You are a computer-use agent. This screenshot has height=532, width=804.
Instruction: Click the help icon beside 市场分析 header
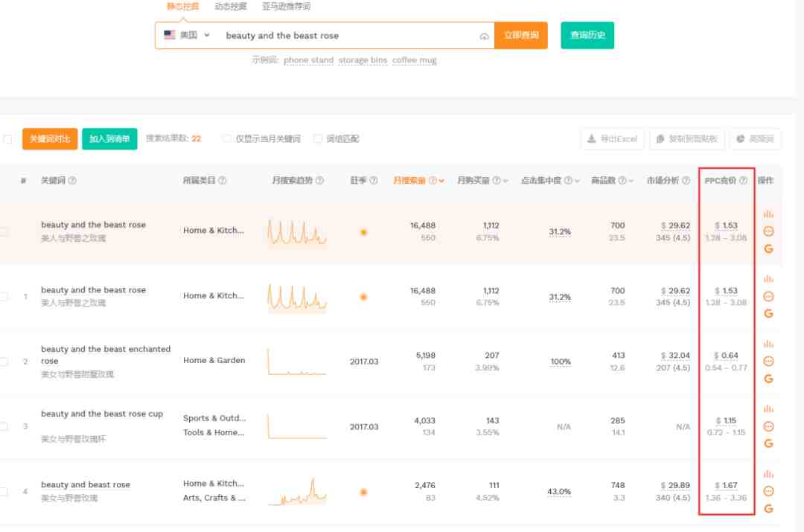[x=686, y=180]
